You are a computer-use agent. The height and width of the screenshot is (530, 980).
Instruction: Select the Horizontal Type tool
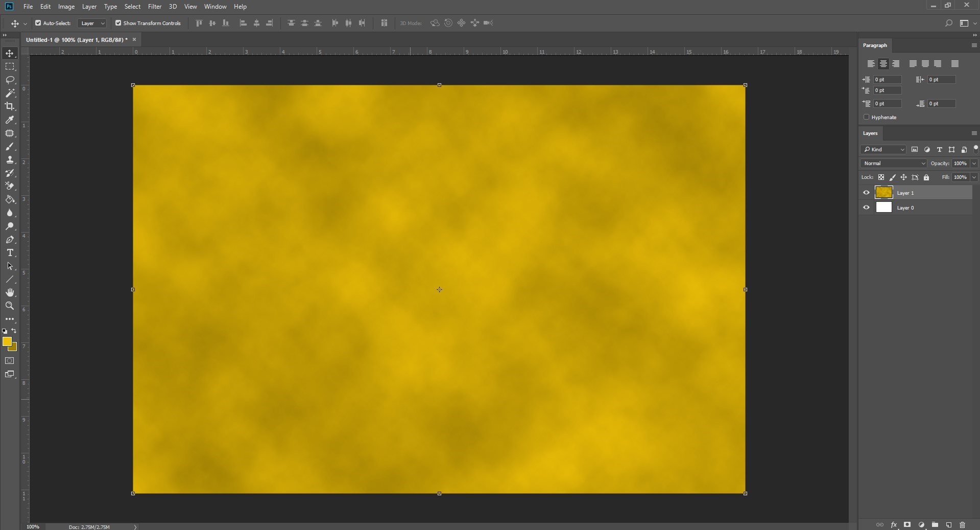click(x=10, y=253)
